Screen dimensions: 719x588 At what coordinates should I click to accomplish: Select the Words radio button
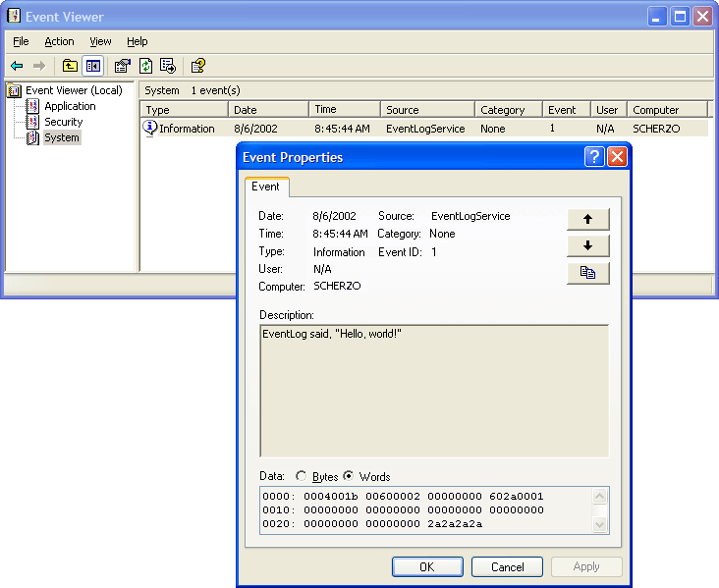tap(349, 477)
